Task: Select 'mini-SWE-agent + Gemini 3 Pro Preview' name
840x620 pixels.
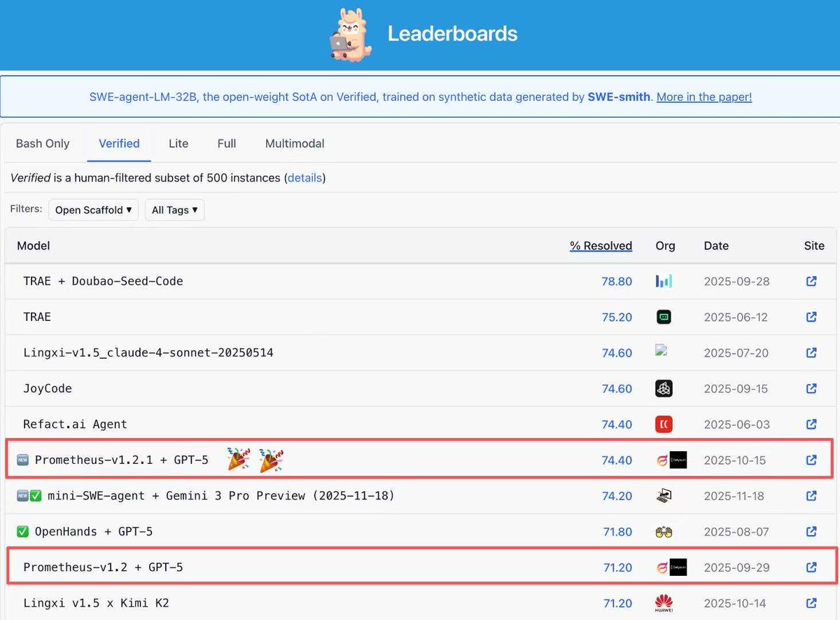Action: (x=221, y=495)
